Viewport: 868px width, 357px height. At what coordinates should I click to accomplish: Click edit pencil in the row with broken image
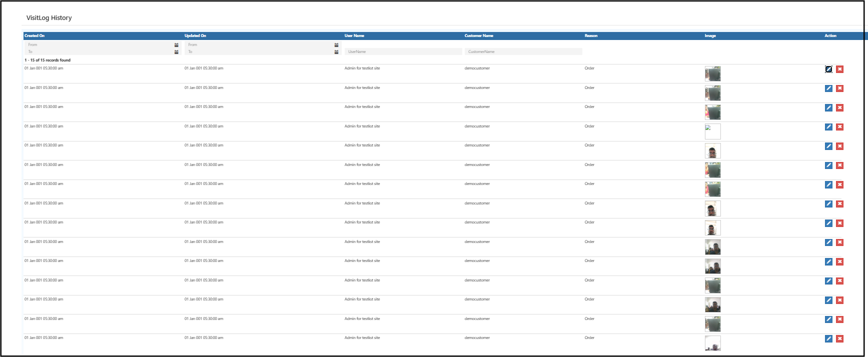pyautogui.click(x=828, y=127)
